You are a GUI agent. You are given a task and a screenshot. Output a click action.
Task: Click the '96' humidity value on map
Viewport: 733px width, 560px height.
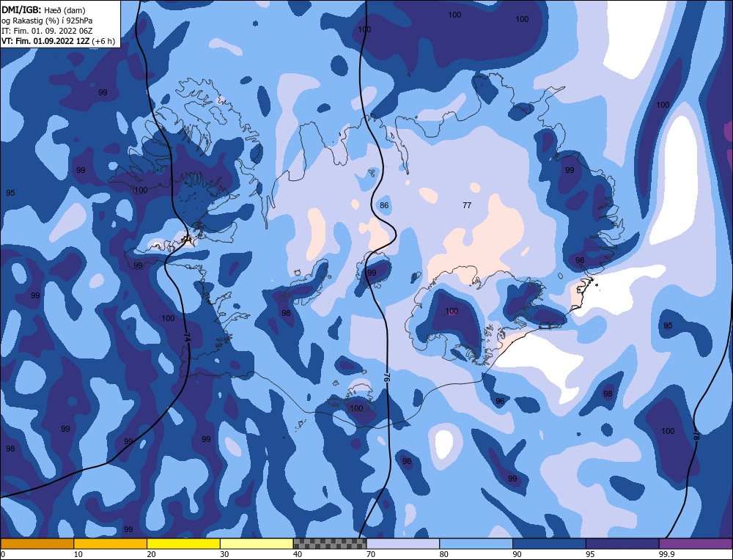500,401
